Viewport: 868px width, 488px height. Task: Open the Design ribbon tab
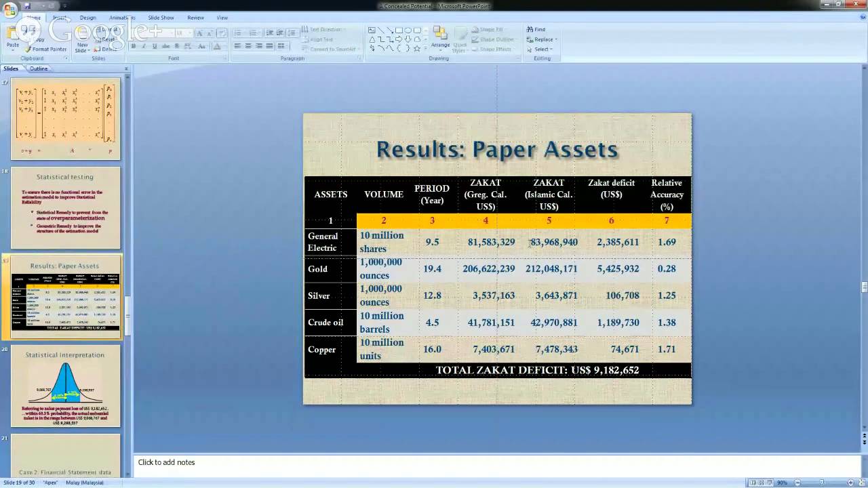pos(88,18)
